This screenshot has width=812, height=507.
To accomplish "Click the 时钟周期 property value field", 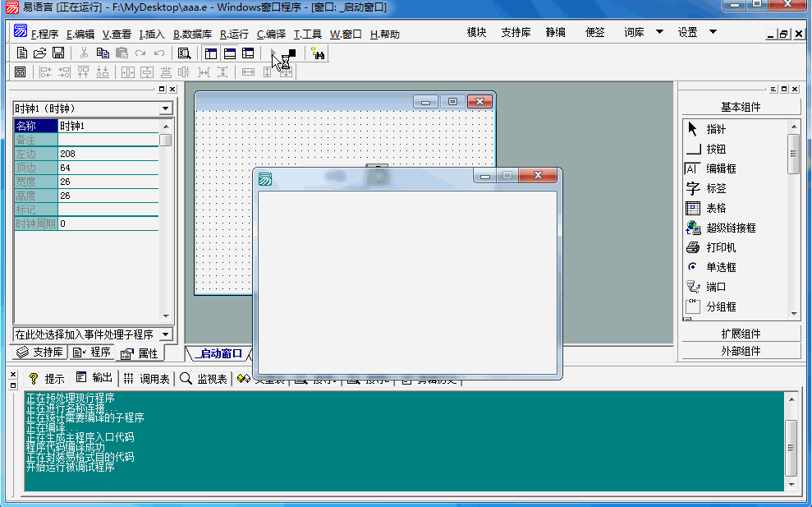I will click(108, 224).
